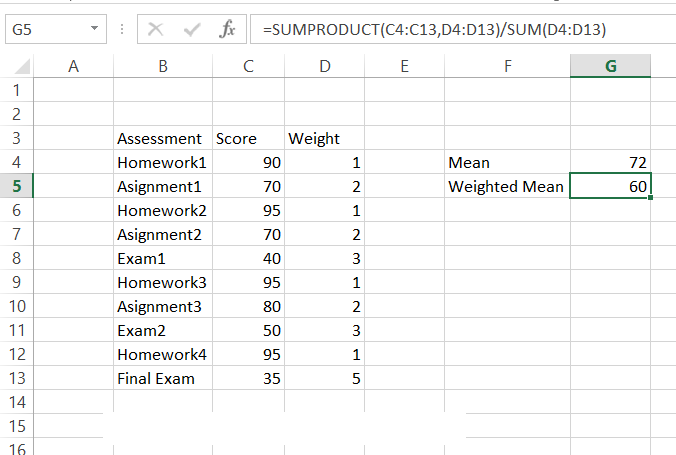The width and height of the screenshot is (676, 455).
Task: Select column G header
Action: tap(610, 66)
